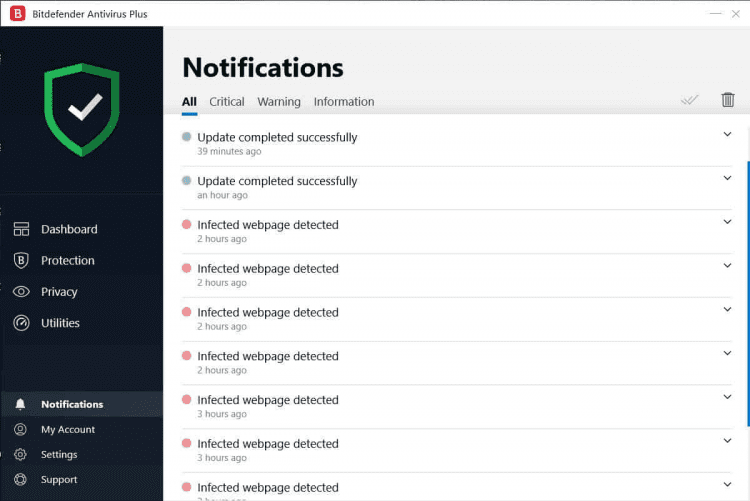750x501 pixels.
Task: Select the Information tab
Action: point(344,102)
